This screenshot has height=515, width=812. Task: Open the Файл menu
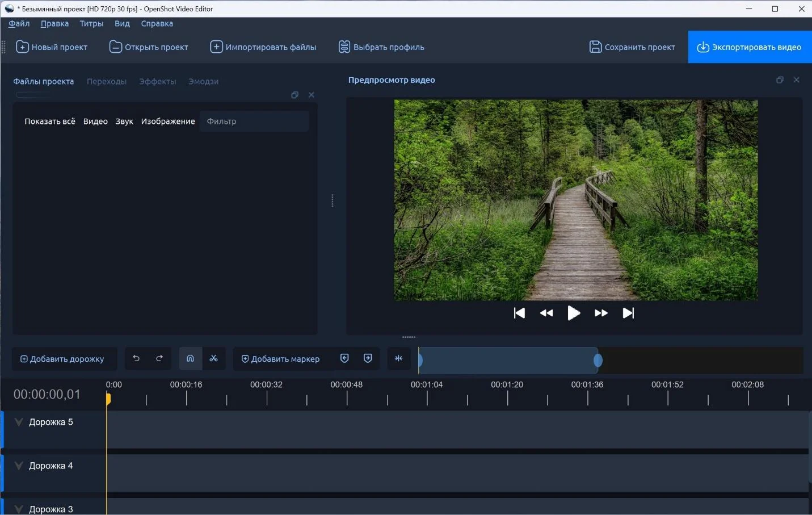(x=19, y=24)
